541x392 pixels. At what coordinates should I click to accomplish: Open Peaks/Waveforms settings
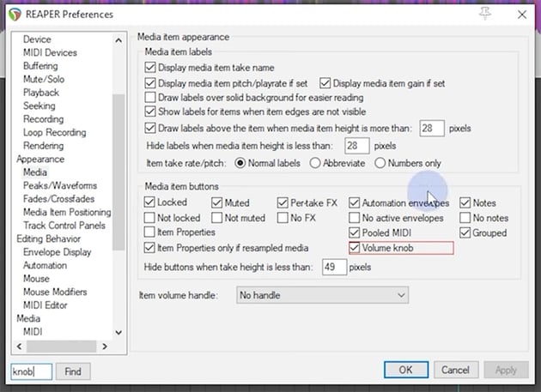tap(60, 185)
